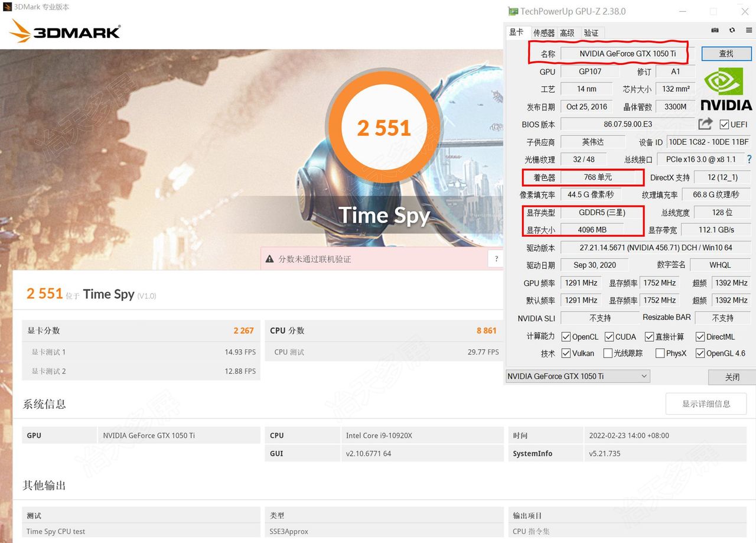Image resolution: width=756 pixels, height=543 pixels.
Task: Toggle the OpenGL 4.6 checkbox
Action: click(700, 353)
